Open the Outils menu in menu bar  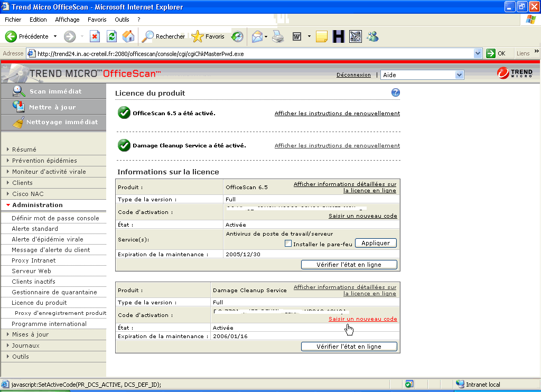[122, 20]
